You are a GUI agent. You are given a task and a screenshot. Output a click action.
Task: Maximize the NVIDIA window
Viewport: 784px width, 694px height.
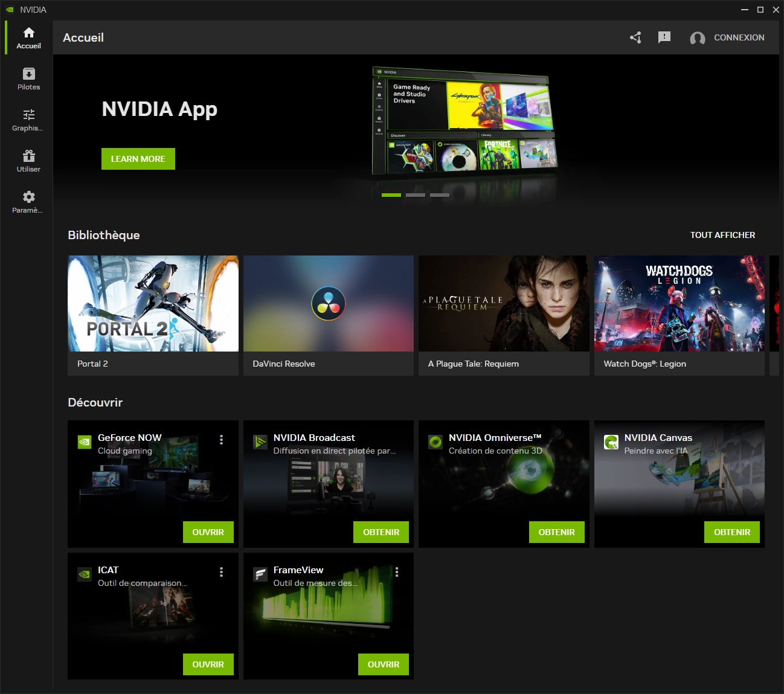pos(760,10)
